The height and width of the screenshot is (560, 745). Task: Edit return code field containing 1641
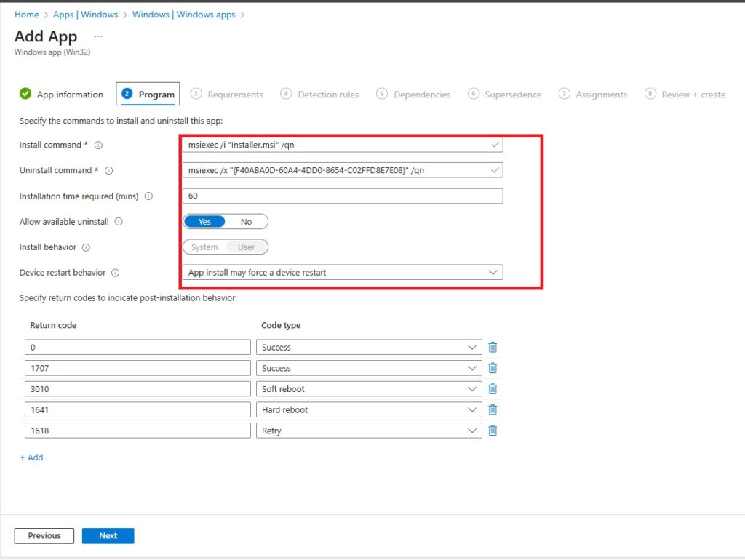(138, 409)
